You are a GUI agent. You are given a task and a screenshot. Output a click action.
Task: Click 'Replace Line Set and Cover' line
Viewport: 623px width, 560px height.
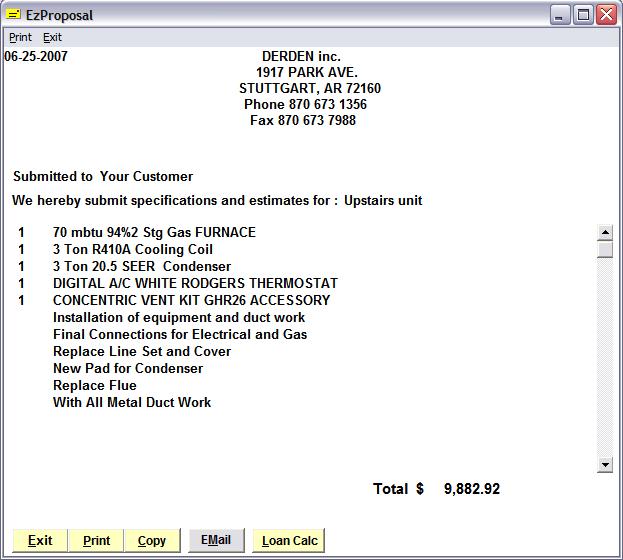(x=142, y=352)
